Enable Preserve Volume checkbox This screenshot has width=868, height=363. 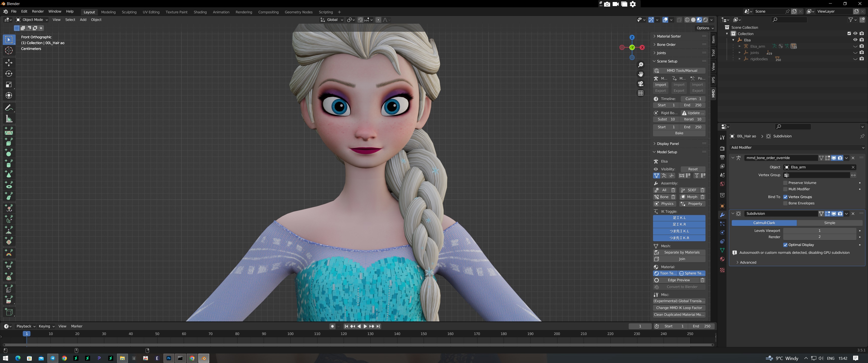pos(785,183)
